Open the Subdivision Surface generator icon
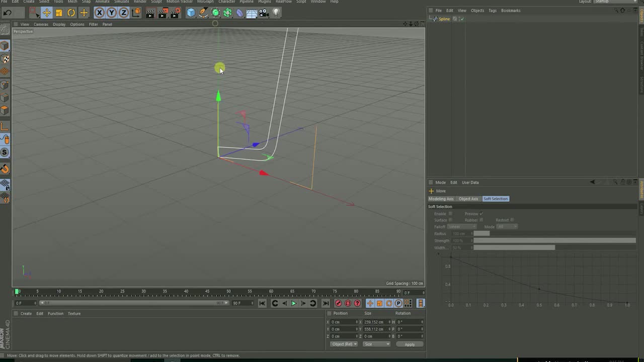The width and height of the screenshot is (644, 362). [216, 13]
